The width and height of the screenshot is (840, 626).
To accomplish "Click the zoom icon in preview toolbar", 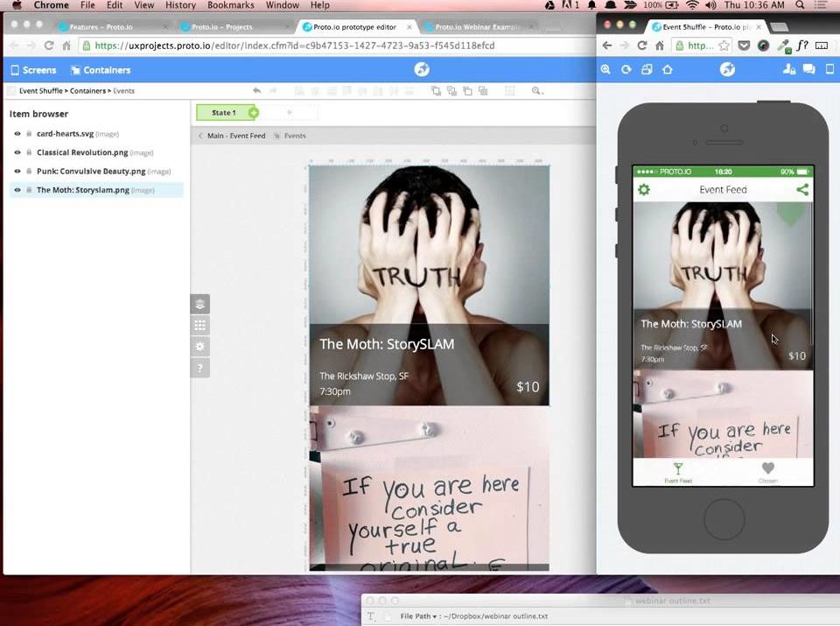I will click(x=605, y=70).
